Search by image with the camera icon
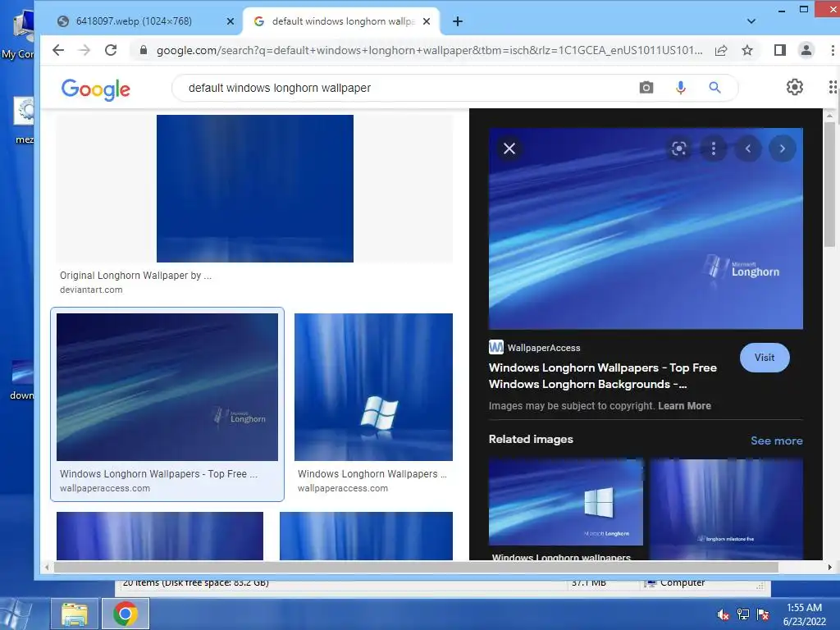Viewport: 840px width, 630px height. pyautogui.click(x=646, y=87)
